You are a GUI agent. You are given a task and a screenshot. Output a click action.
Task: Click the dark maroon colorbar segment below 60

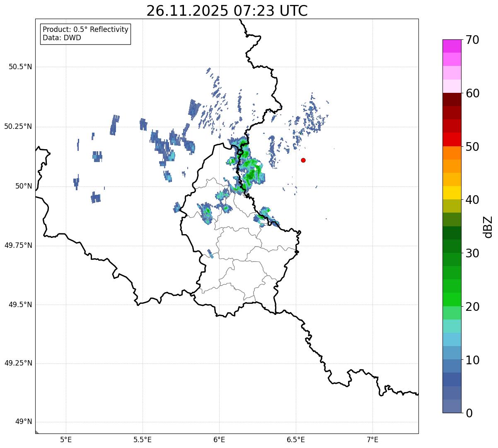pos(452,99)
